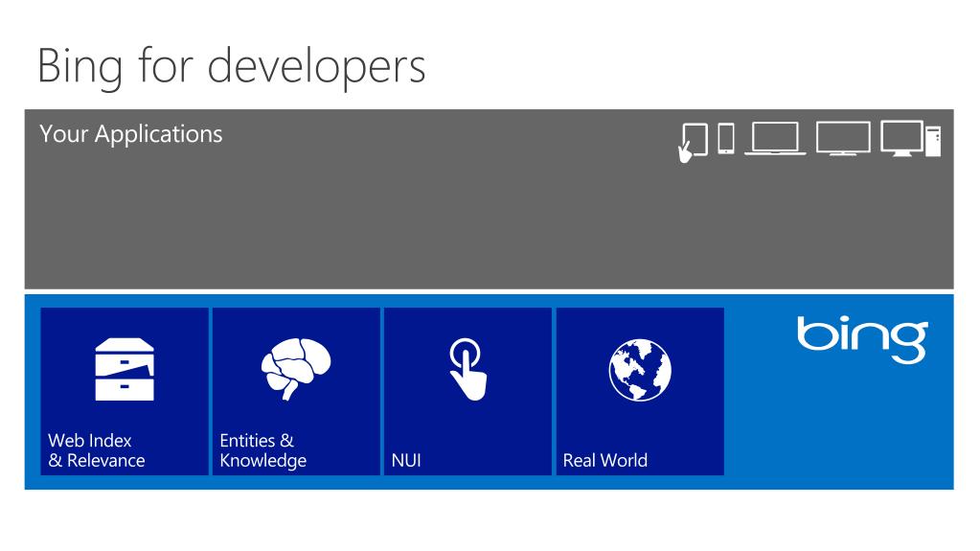The width and height of the screenshot is (980, 551).
Task: Click the file cabinet drawer icon
Action: coord(125,369)
